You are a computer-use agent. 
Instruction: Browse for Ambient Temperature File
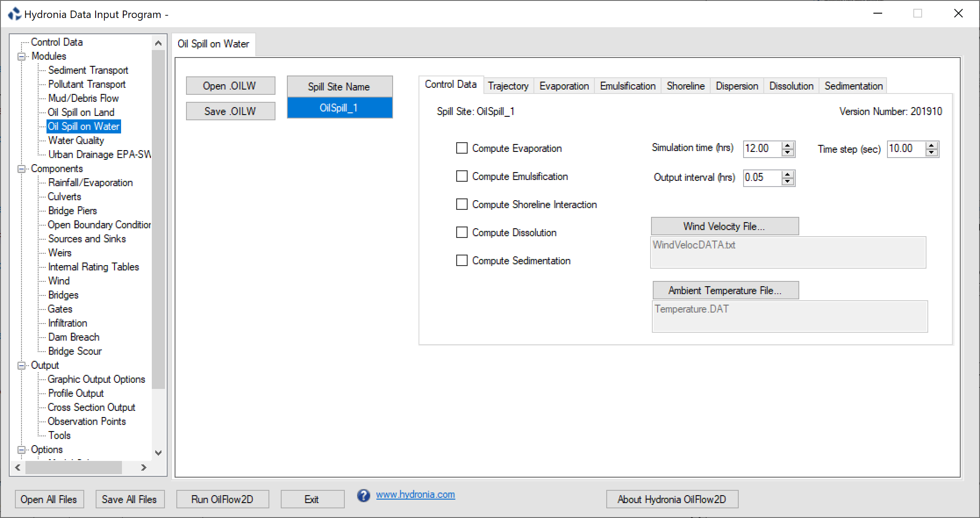[x=726, y=290]
